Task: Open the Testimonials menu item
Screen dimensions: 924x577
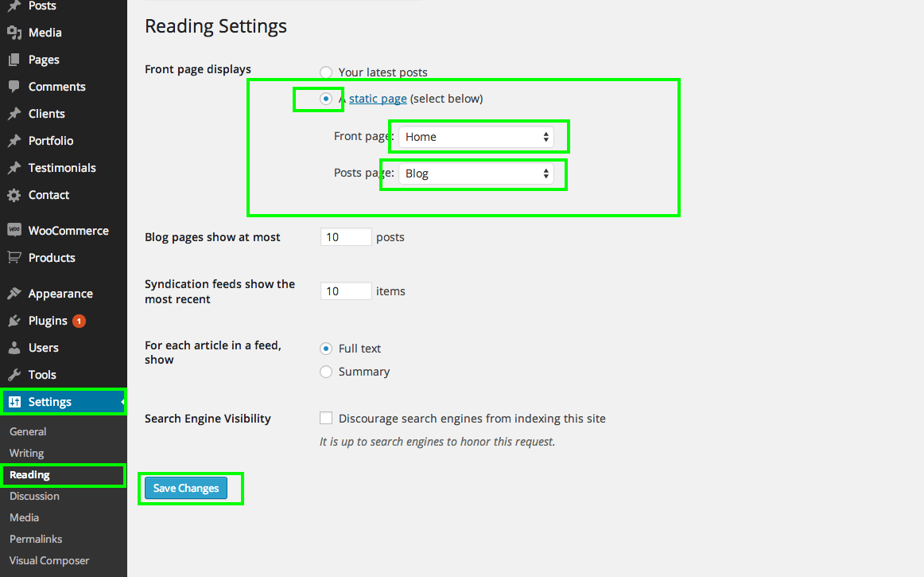Action: 64,168
